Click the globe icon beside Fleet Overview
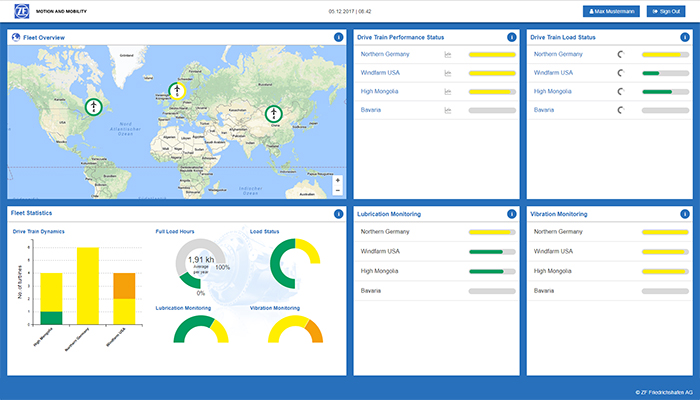This screenshot has height=400, width=700. pyautogui.click(x=16, y=38)
